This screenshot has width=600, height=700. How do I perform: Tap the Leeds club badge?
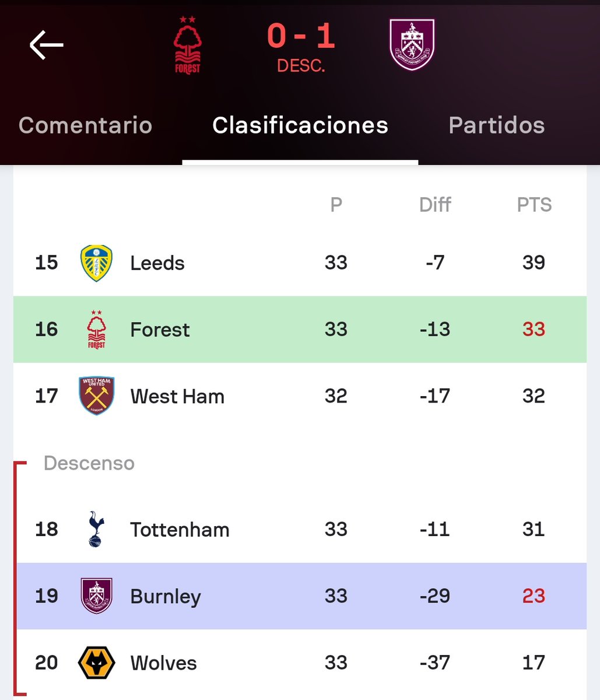pyautogui.click(x=96, y=263)
